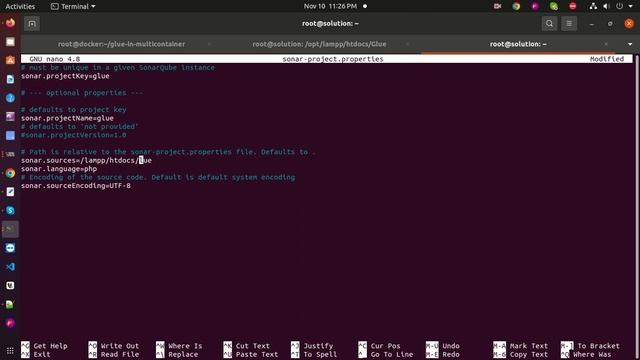The image size is (640, 360).
Task: Open the Text Editor dock icon
Action: pyautogui.click(x=10, y=192)
